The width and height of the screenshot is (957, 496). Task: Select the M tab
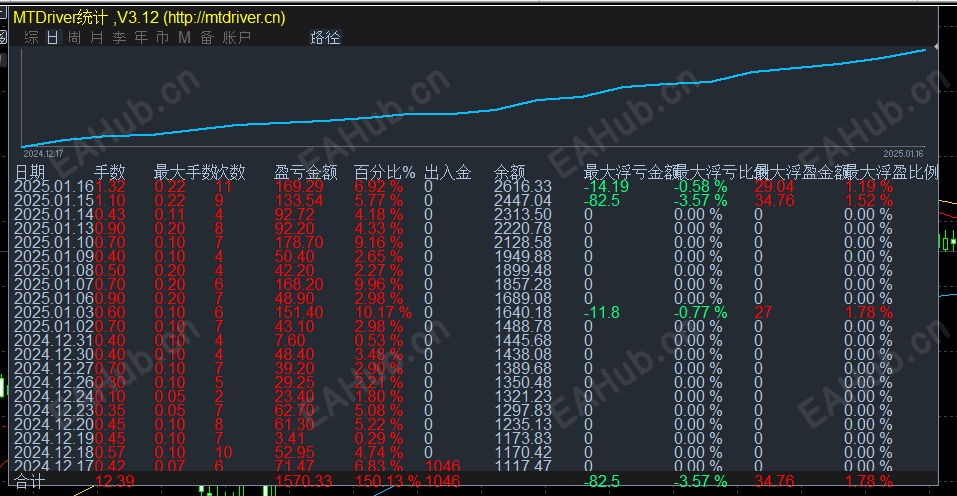click(185, 37)
